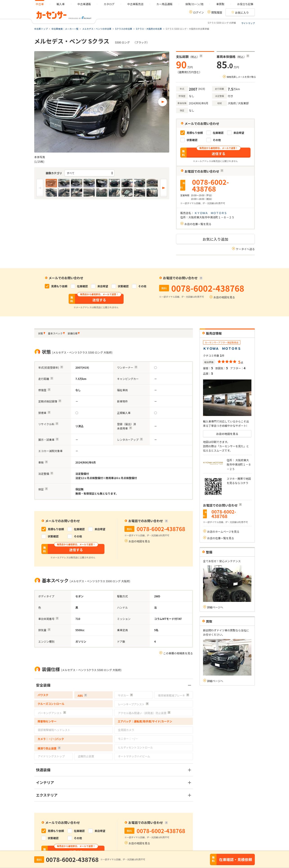Screen dimensions: 289x868
Task: Click help icon next to ワンオーナー
Action: click(x=136, y=367)
